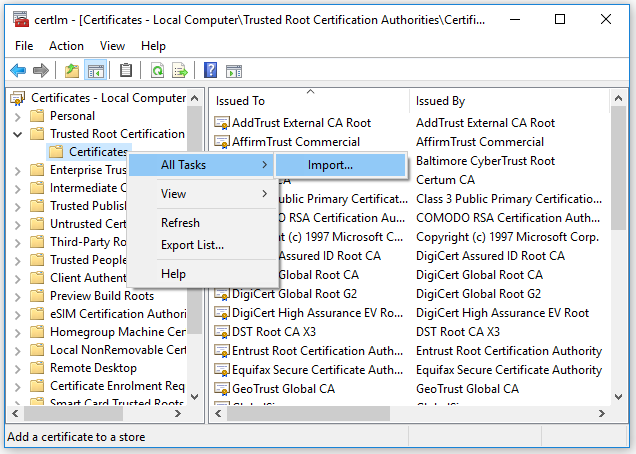Viewport: 636px width, 454px height.
Task: Expand the Preview Build Roots node
Action: tap(18, 296)
